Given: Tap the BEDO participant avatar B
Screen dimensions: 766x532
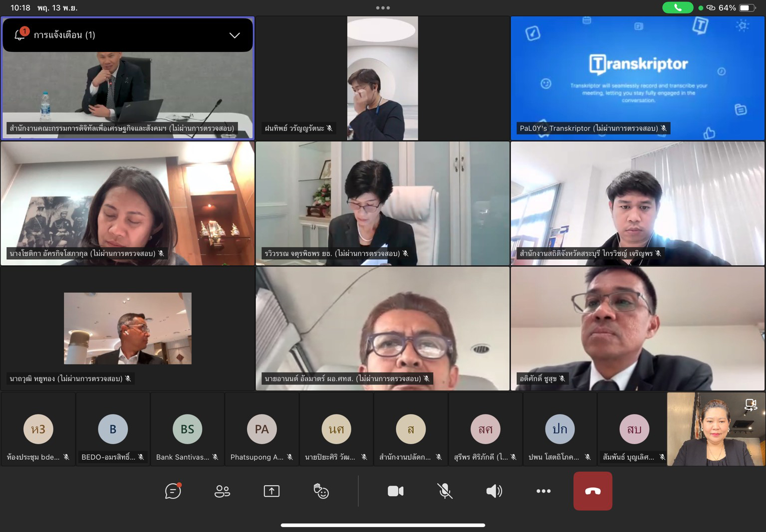Looking at the screenshot, I should coord(113,429).
